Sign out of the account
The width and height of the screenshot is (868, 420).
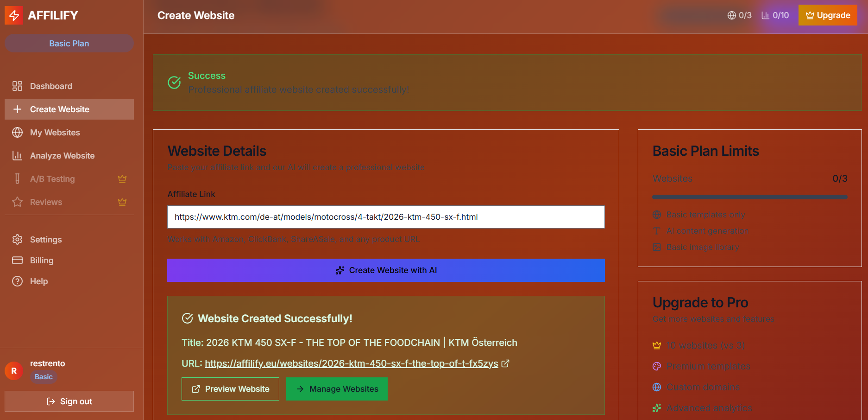(x=69, y=401)
